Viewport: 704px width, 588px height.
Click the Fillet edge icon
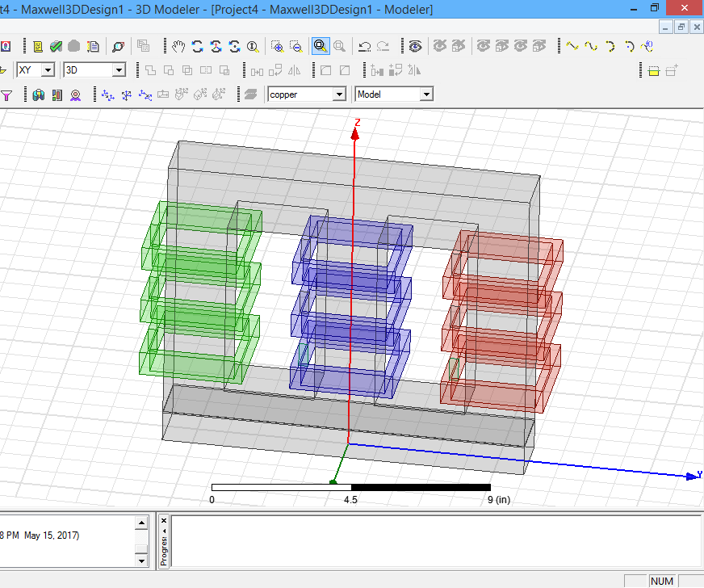click(326, 70)
